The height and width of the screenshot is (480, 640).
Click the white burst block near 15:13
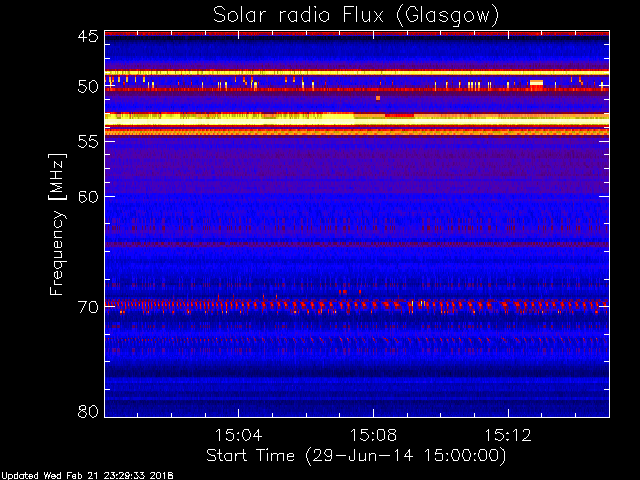point(536,83)
